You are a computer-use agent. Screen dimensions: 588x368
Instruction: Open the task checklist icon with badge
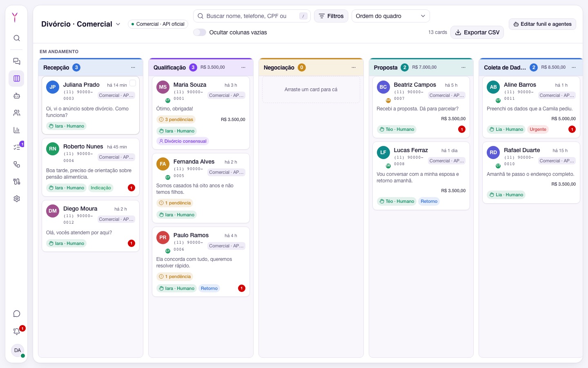17,147
